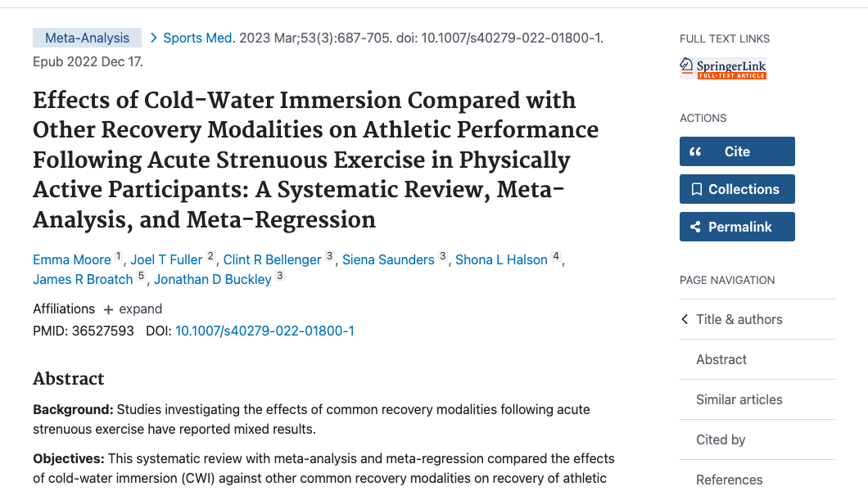This screenshot has width=868, height=491.
Task: Navigate to the Abstract section
Action: (x=721, y=359)
